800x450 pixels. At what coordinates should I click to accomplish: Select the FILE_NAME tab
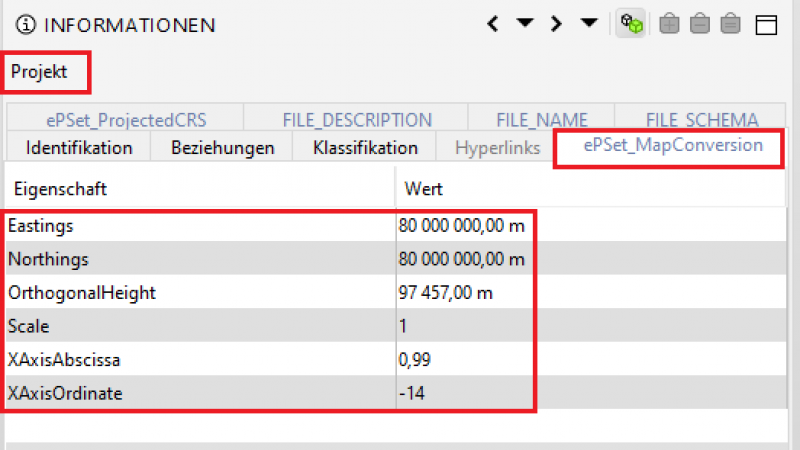(x=541, y=120)
